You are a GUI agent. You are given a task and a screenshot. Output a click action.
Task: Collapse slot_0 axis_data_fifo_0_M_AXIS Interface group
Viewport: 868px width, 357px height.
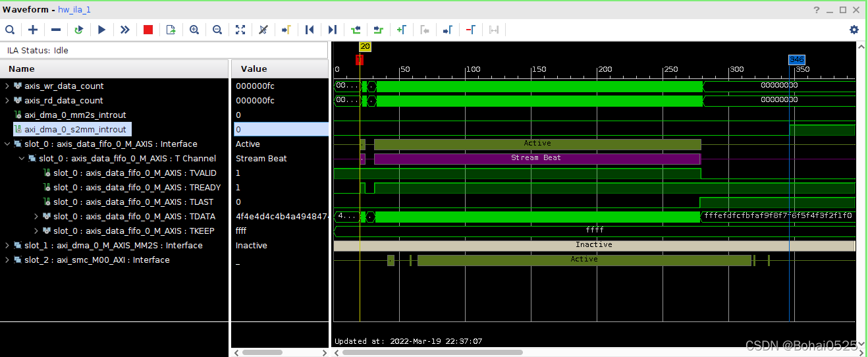[7, 144]
